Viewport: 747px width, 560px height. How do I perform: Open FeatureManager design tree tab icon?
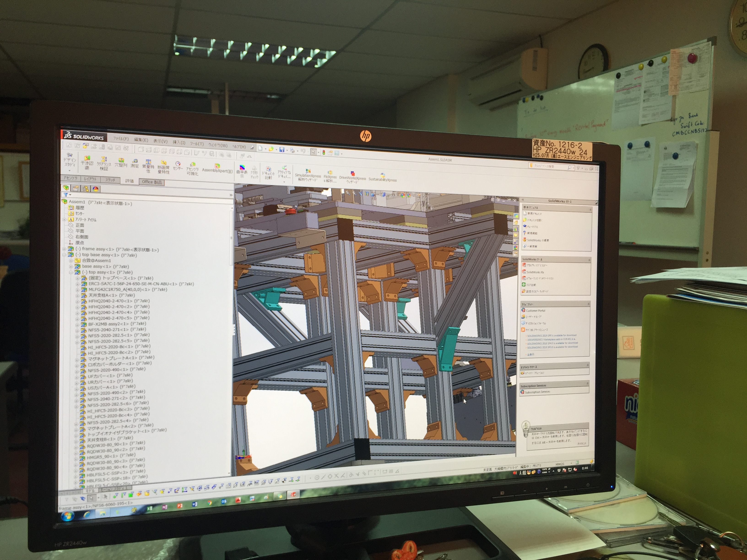(x=65, y=188)
